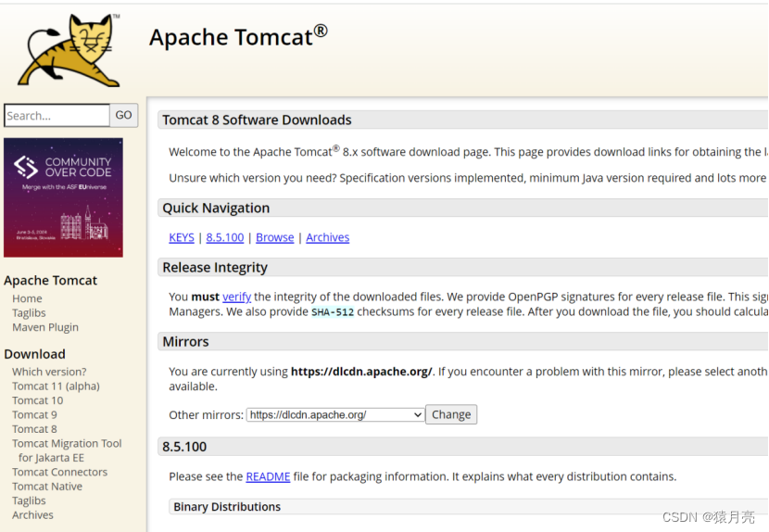Click the Apache Tomcat sidebar heading
The image size is (769, 532).
coord(51,280)
